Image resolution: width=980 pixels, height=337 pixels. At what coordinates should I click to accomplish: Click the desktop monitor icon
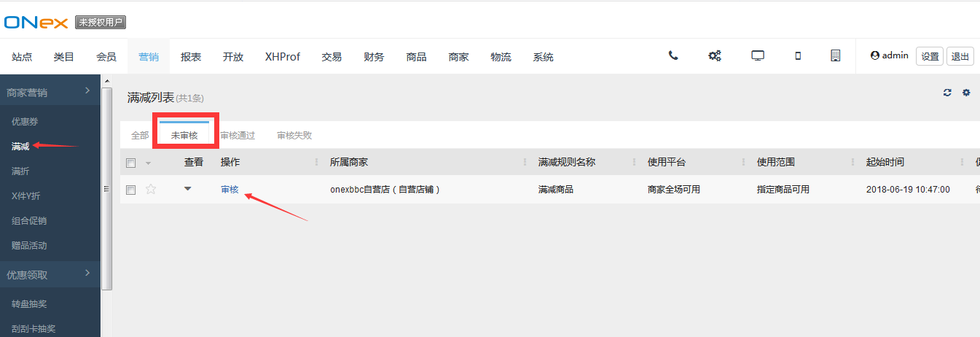tap(758, 55)
